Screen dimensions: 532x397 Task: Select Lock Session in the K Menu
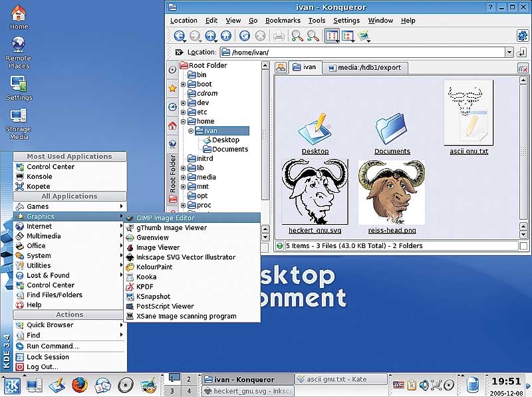pyautogui.click(x=69, y=357)
